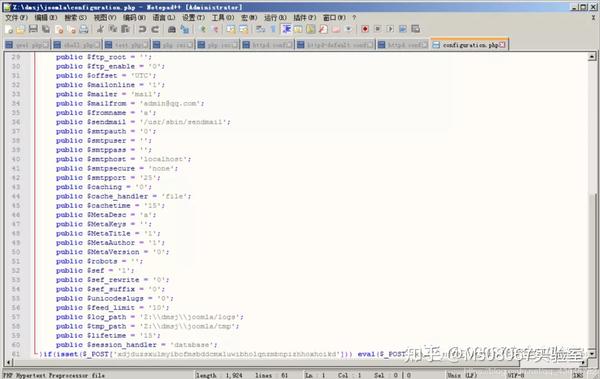This screenshot has height=379, width=600.
Task: Undo the last edit via the toolbar arrow
Action: click(142, 29)
